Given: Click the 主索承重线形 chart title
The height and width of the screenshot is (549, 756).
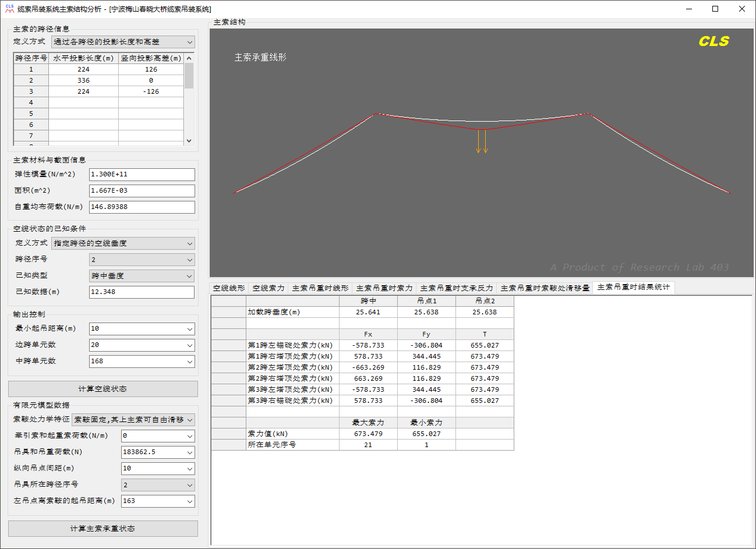Looking at the screenshot, I should [x=260, y=58].
